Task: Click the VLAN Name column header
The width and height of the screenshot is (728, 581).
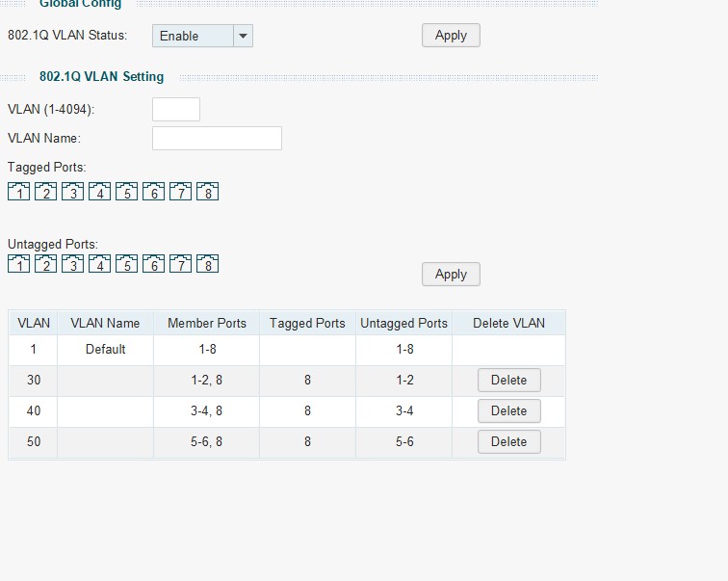Action: click(105, 323)
